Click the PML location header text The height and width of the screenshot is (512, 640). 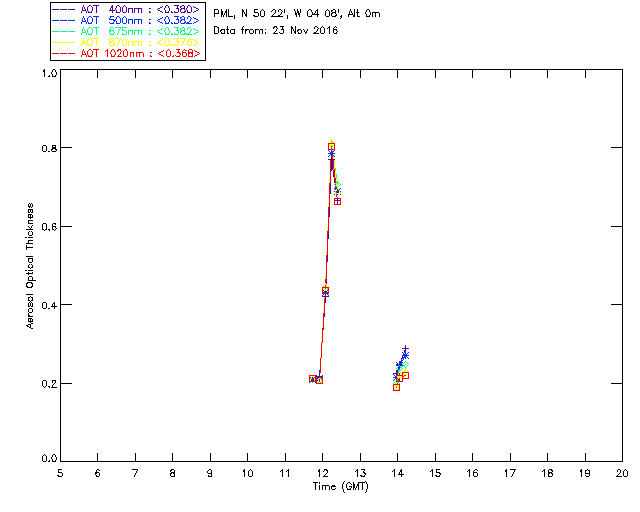click(x=297, y=14)
